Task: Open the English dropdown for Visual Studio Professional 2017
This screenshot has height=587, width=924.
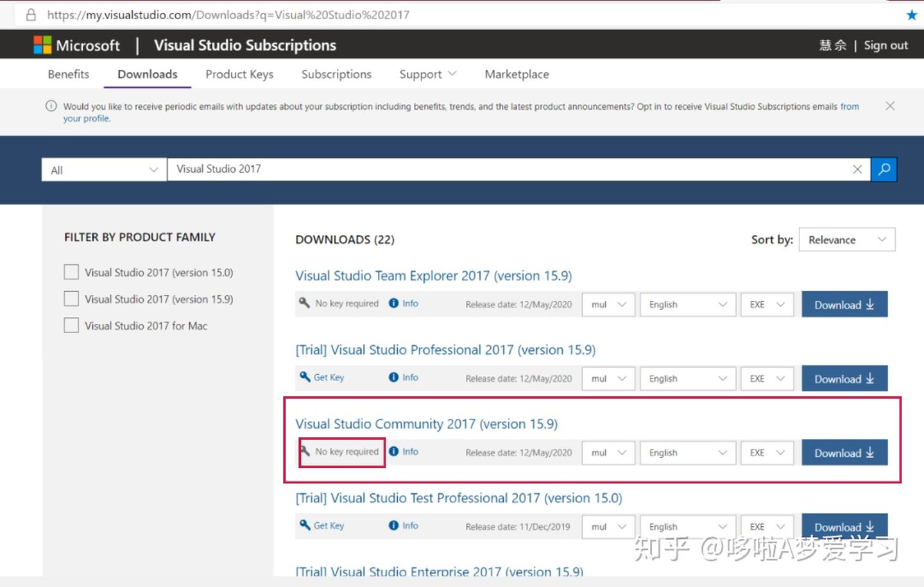Action: [x=688, y=379]
